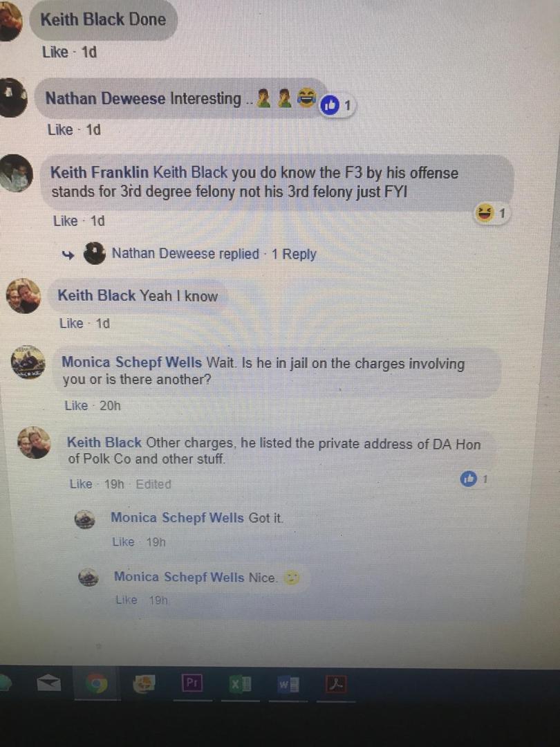Image resolution: width=560 pixels, height=747 pixels.
Task: Show edit history via Edited label
Action: pos(153,484)
